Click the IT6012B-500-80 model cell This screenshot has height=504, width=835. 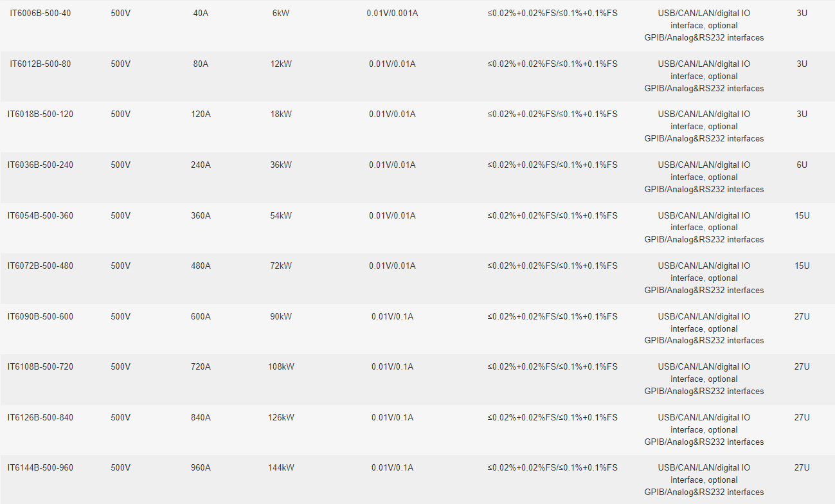(40, 64)
